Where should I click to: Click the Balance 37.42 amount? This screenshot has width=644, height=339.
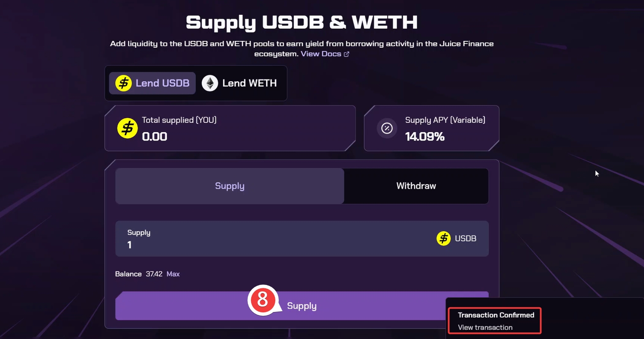coord(154,274)
